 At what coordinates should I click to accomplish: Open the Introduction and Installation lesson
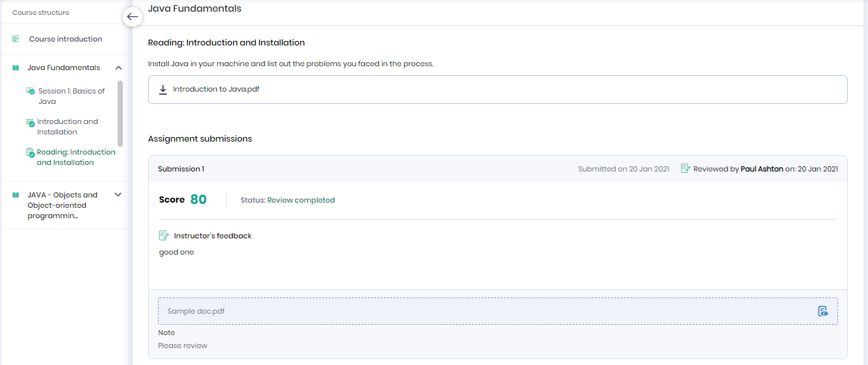click(68, 127)
